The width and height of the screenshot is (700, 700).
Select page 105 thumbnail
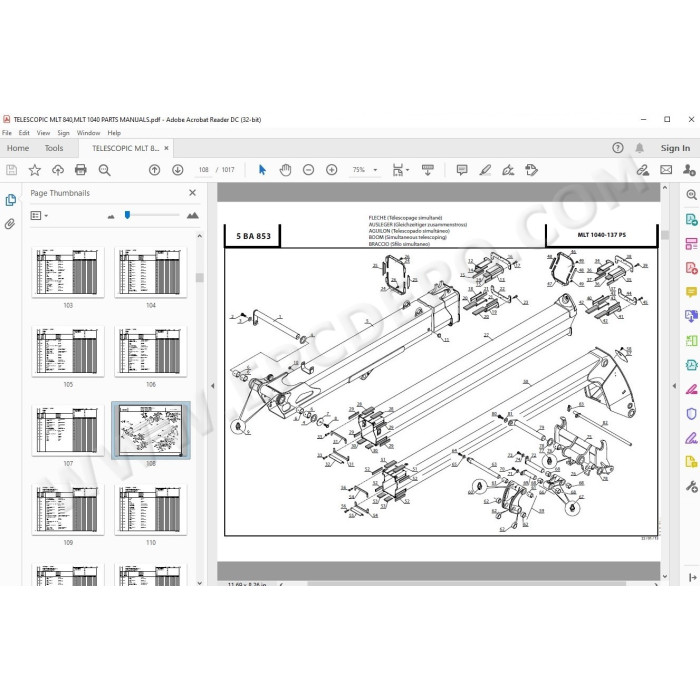pos(68,351)
